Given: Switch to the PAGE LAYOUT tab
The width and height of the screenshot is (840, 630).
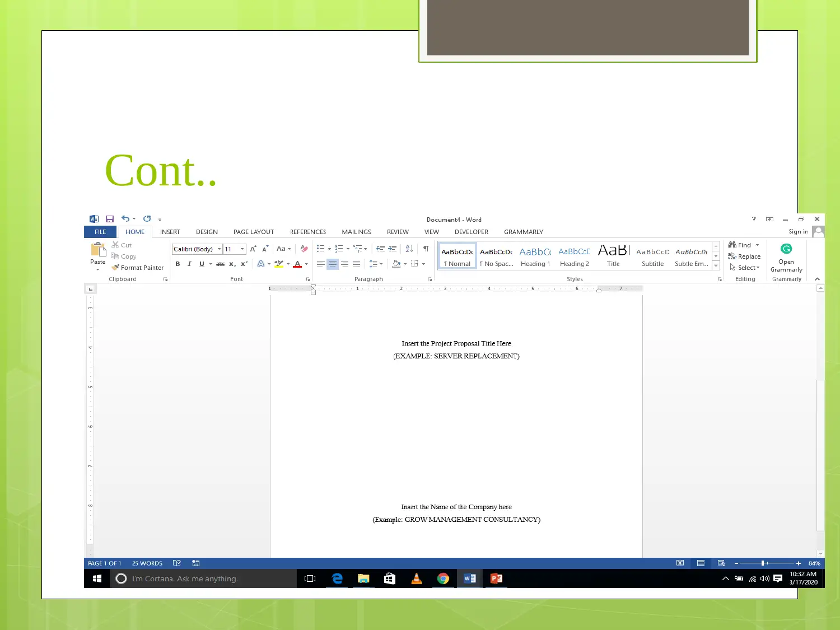Looking at the screenshot, I should click(254, 232).
